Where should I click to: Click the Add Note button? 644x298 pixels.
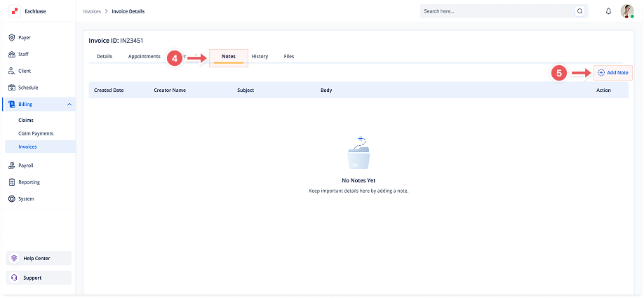(613, 73)
